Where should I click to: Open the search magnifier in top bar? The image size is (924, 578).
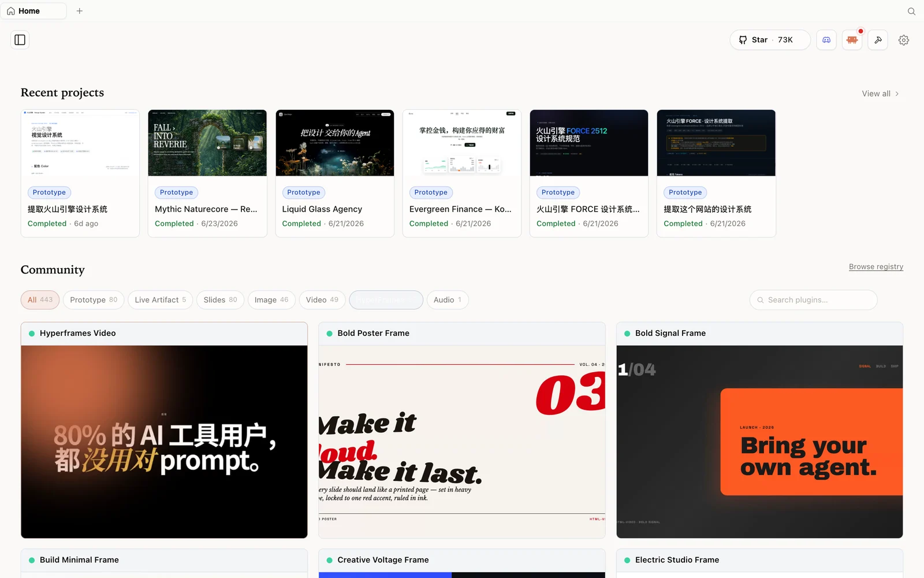pyautogui.click(x=911, y=11)
